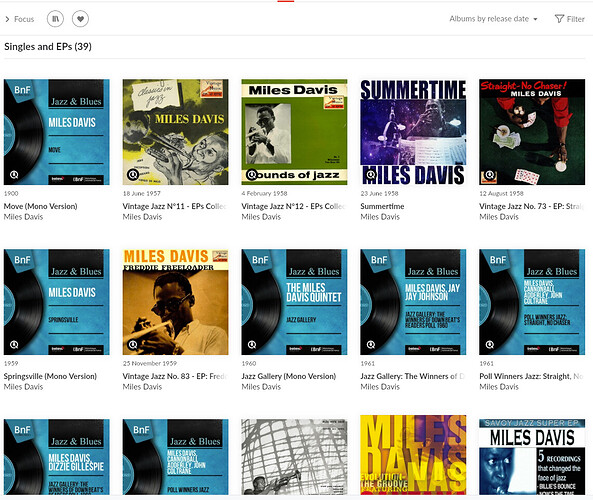Click the Springsville (Mono Version) title
Screen dimensions: 593x500
[x=50, y=376]
